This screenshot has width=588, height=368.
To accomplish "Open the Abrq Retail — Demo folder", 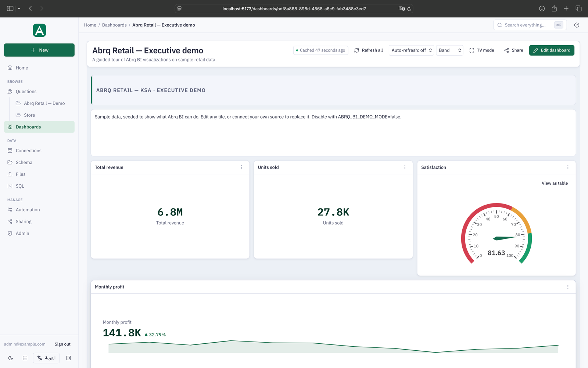I will coord(44,103).
